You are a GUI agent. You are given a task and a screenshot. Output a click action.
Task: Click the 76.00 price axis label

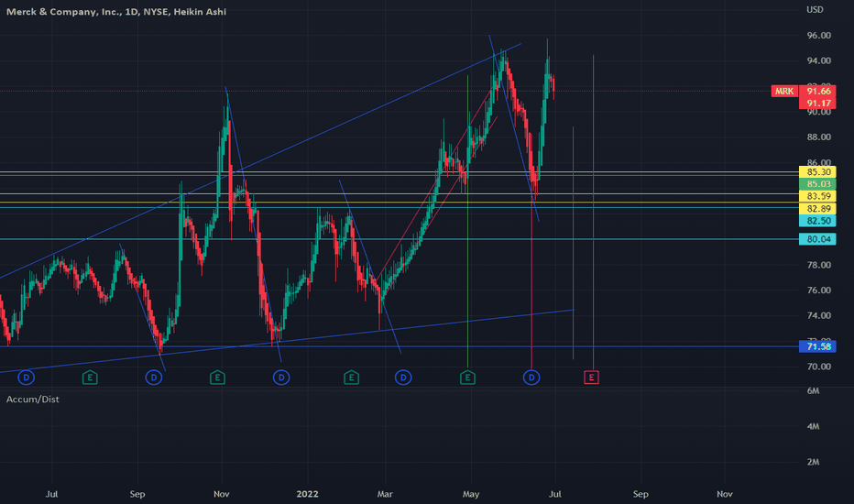(x=818, y=290)
